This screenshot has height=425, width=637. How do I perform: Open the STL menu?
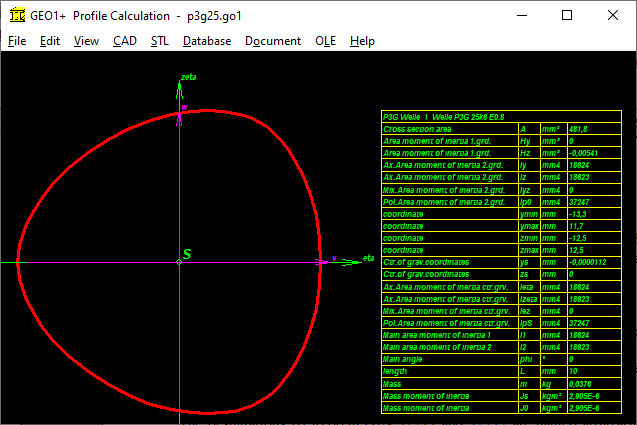[x=160, y=41]
